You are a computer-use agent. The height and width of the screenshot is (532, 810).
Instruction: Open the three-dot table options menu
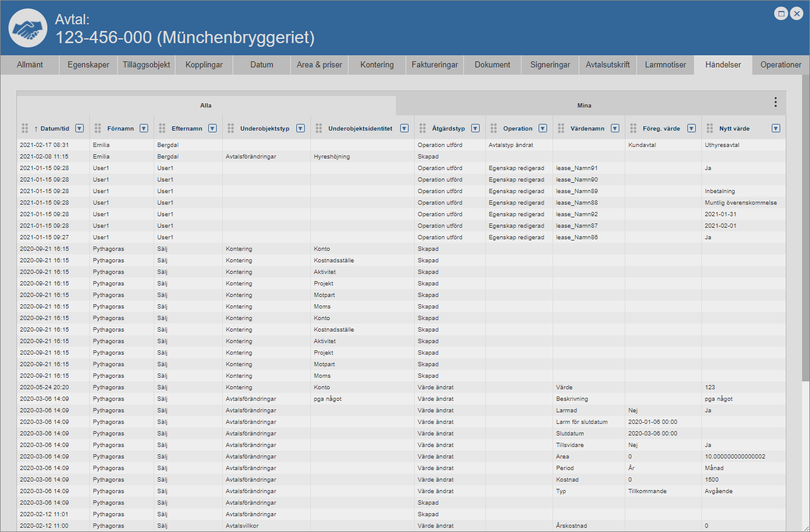pyautogui.click(x=775, y=102)
